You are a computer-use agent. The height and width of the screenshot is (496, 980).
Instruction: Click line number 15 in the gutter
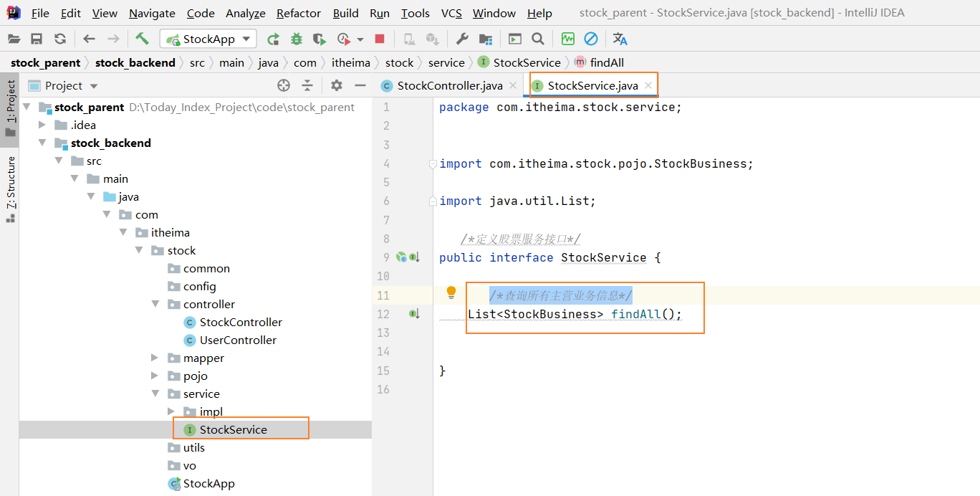(x=383, y=371)
